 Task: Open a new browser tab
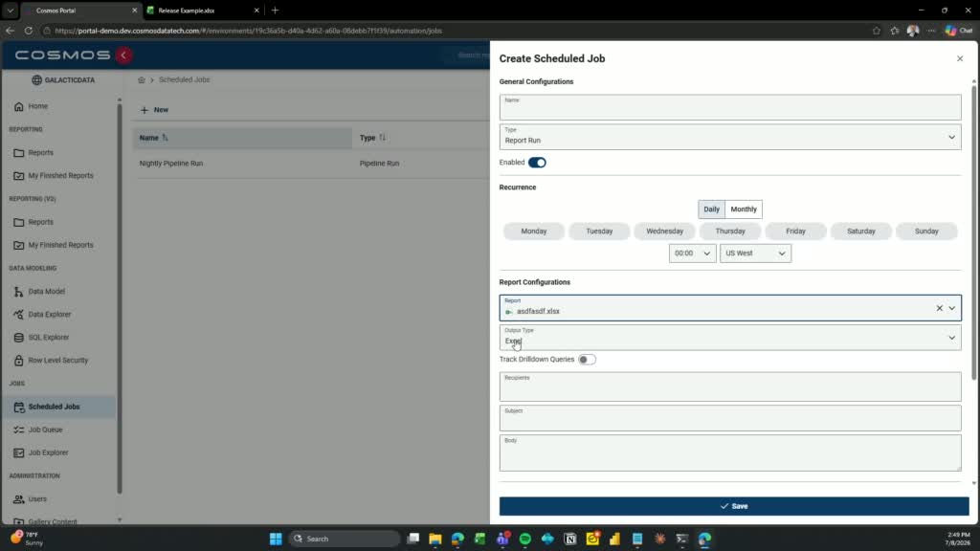275,11
